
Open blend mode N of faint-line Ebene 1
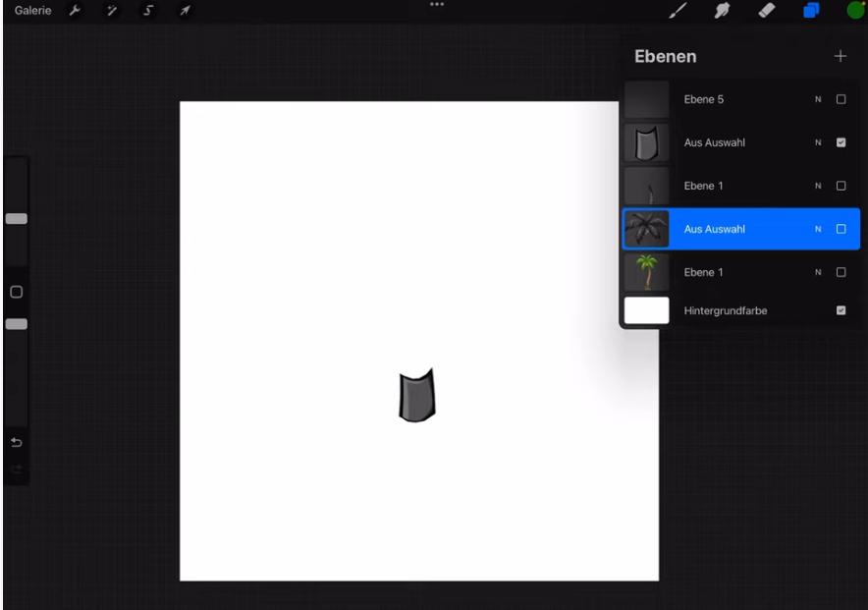(818, 186)
